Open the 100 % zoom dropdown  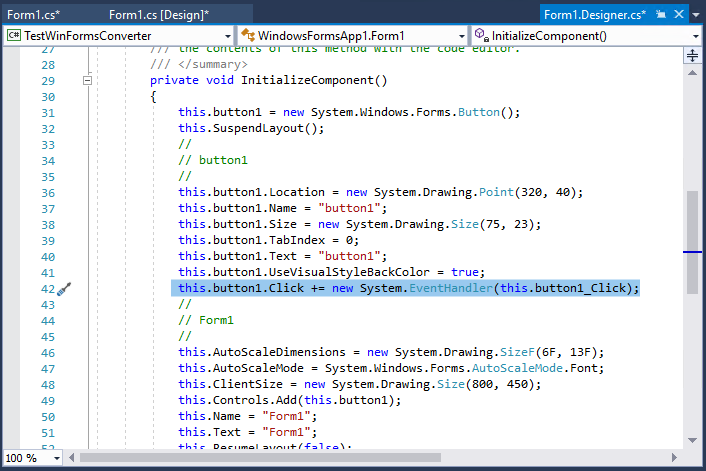57,458
